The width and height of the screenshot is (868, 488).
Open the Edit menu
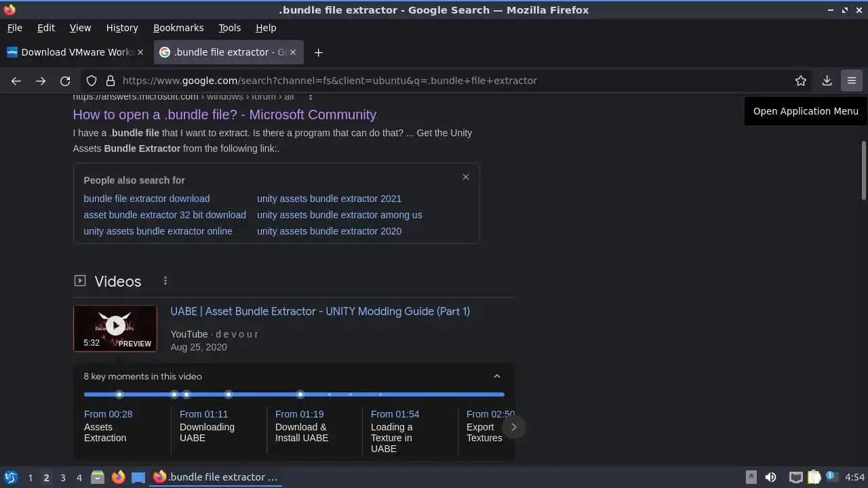46,28
